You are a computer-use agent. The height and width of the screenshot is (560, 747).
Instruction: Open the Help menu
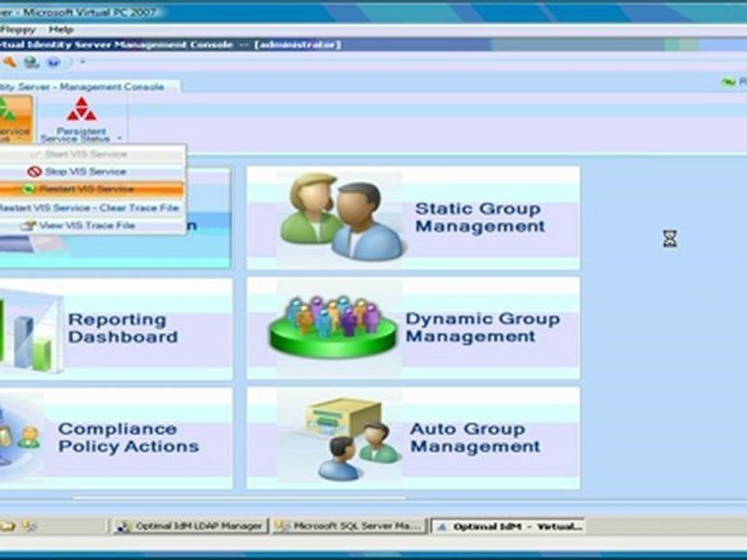[61, 30]
